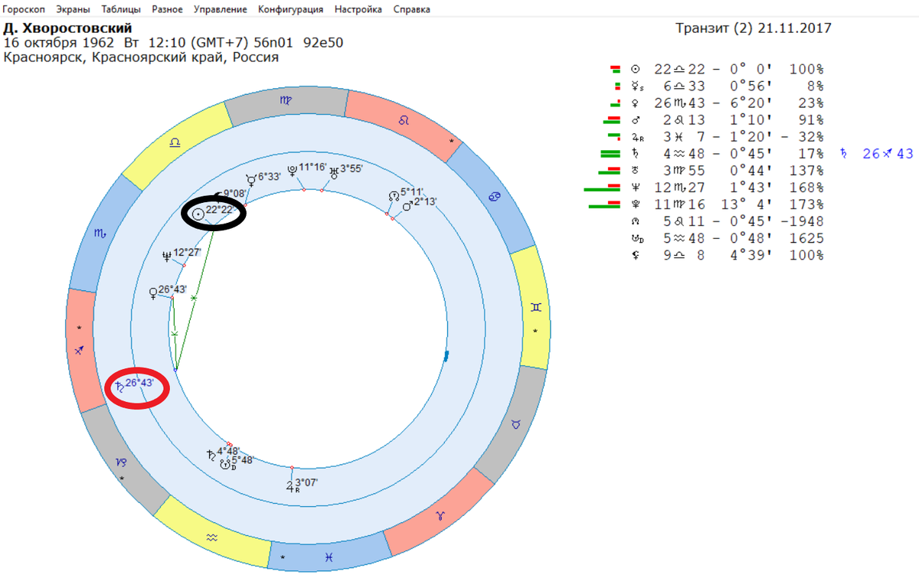Click the North Node symbol in the positions table
Image resolution: width=919 pixels, height=588 pixels.
[x=634, y=221]
